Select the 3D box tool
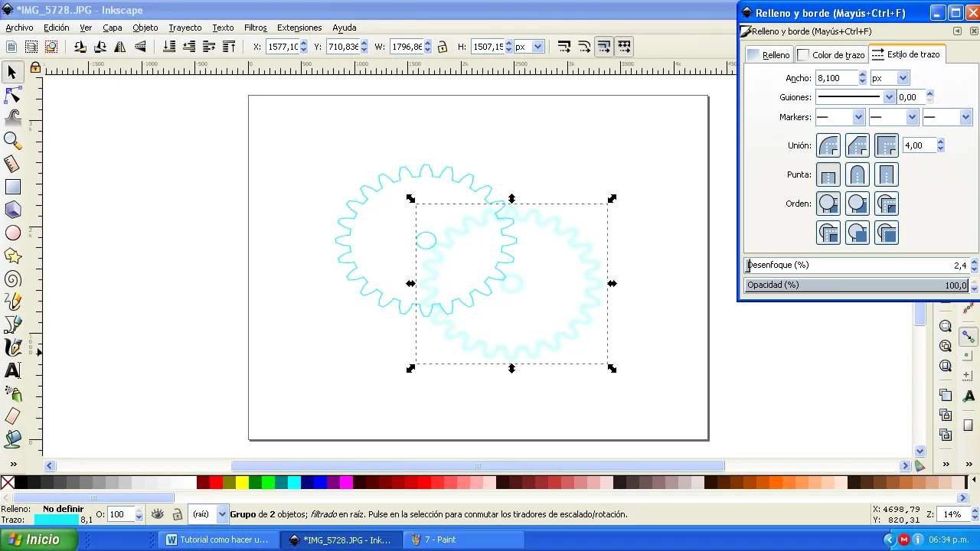The width and height of the screenshot is (980, 551). (x=12, y=210)
